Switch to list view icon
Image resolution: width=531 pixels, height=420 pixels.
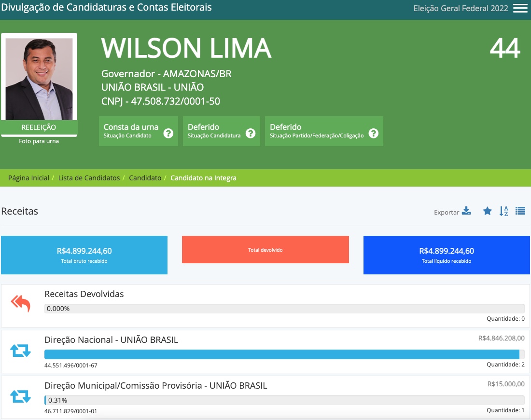pos(520,211)
